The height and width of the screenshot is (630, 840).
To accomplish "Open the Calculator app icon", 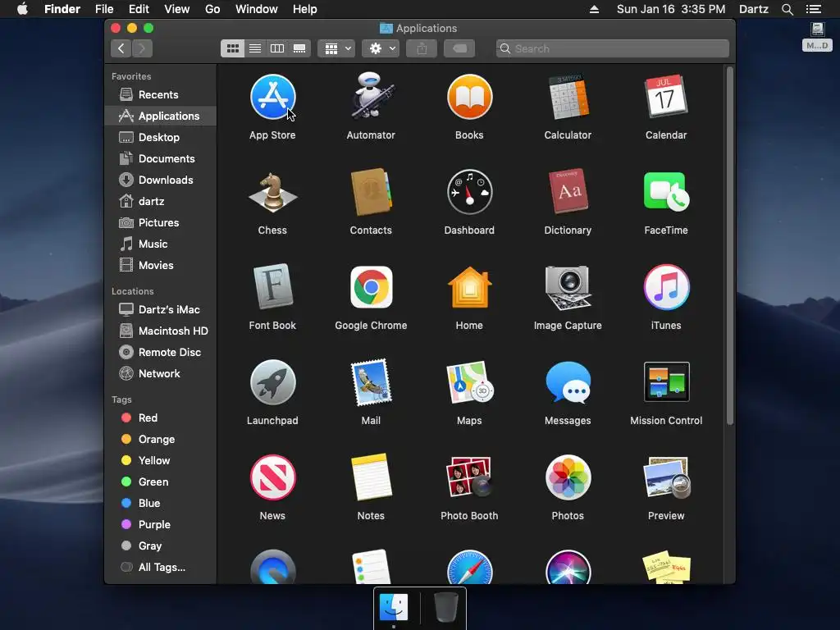I will coord(568,97).
